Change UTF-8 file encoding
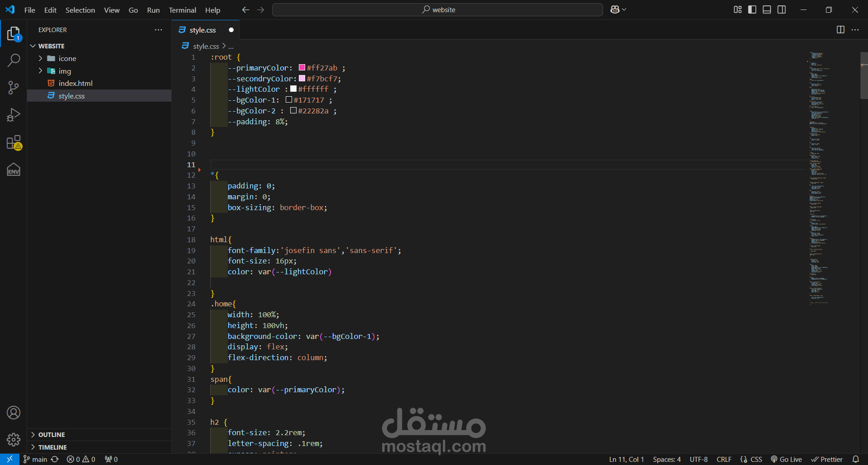Image resolution: width=868 pixels, height=465 pixels. [698, 459]
